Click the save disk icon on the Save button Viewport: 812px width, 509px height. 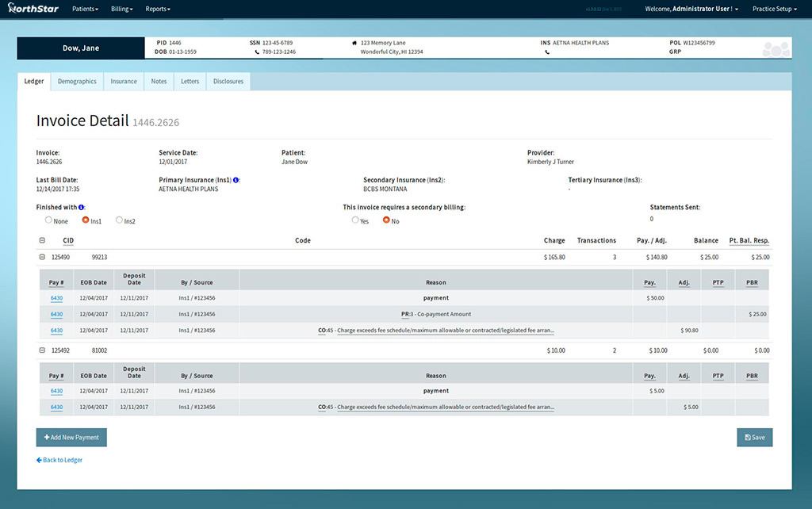[x=746, y=437]
